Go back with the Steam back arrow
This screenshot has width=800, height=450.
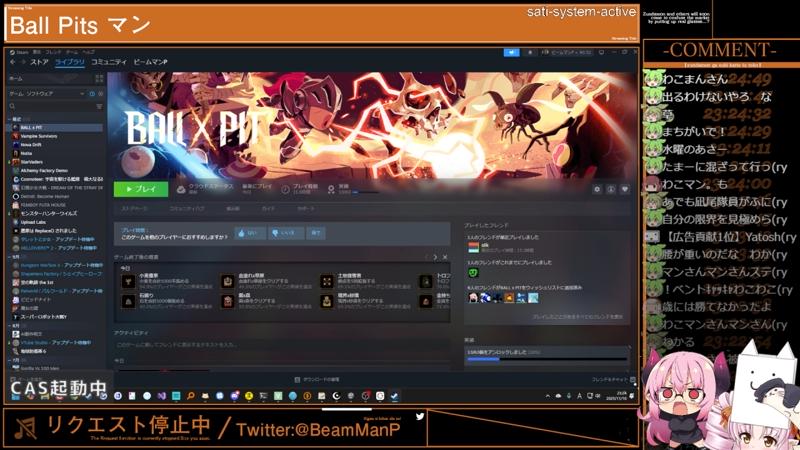tap(13, 62)
